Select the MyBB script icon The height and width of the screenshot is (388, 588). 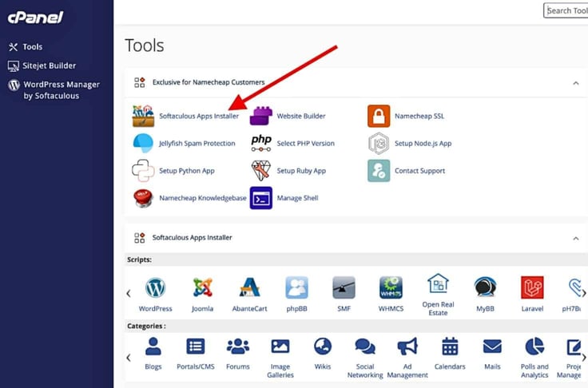485,287
